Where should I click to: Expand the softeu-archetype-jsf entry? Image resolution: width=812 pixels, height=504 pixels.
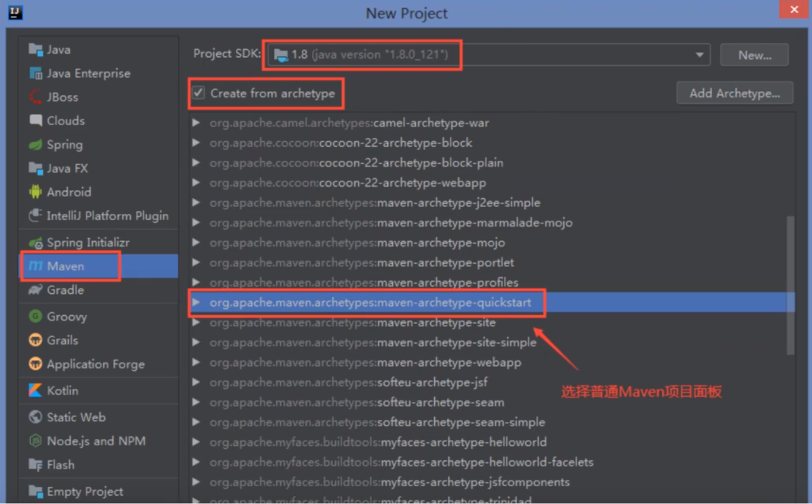tap(196, 382)
